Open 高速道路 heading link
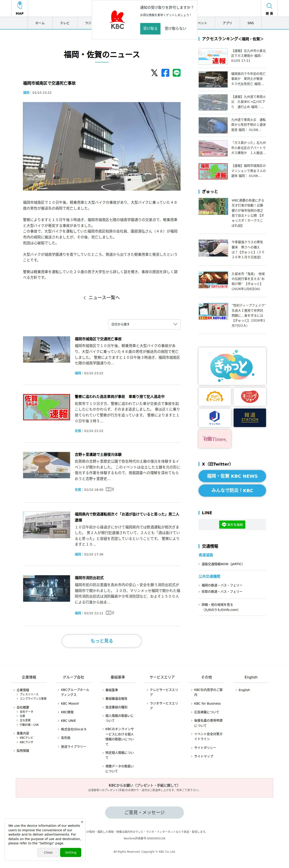 click(205, 555)
